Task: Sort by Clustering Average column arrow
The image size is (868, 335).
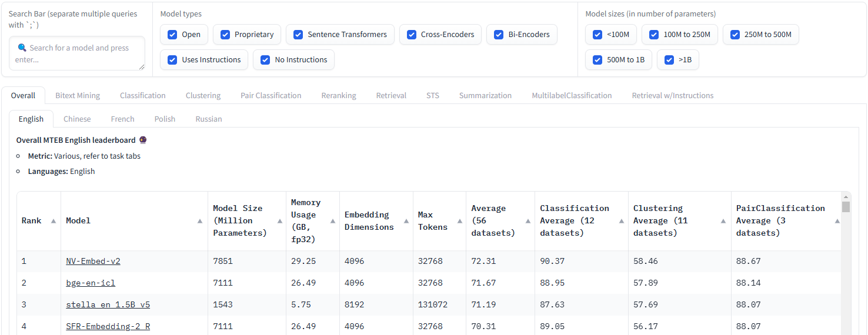Action: [x=725, y=221]
